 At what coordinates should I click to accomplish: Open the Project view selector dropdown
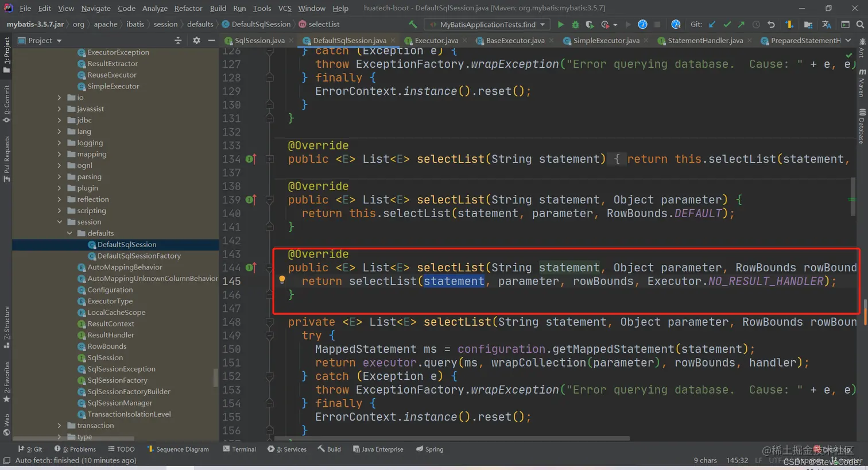click(40, 40)
